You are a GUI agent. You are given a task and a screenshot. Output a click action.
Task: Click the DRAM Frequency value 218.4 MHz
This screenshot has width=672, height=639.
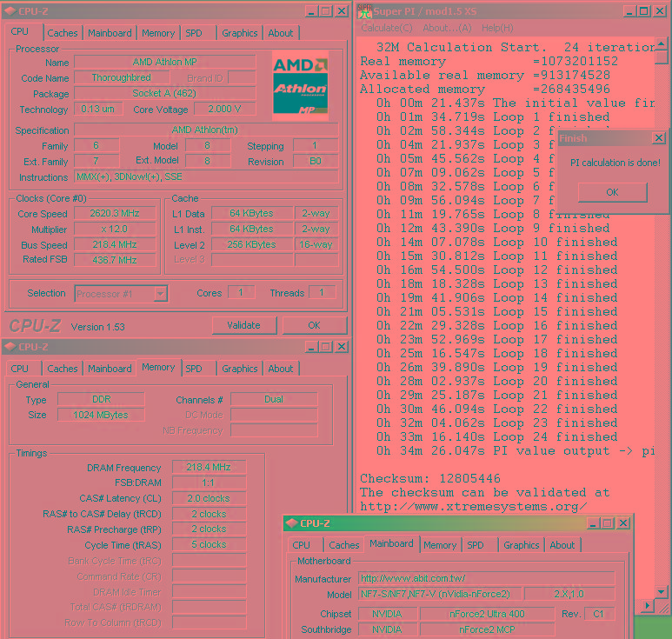(209, 467)
